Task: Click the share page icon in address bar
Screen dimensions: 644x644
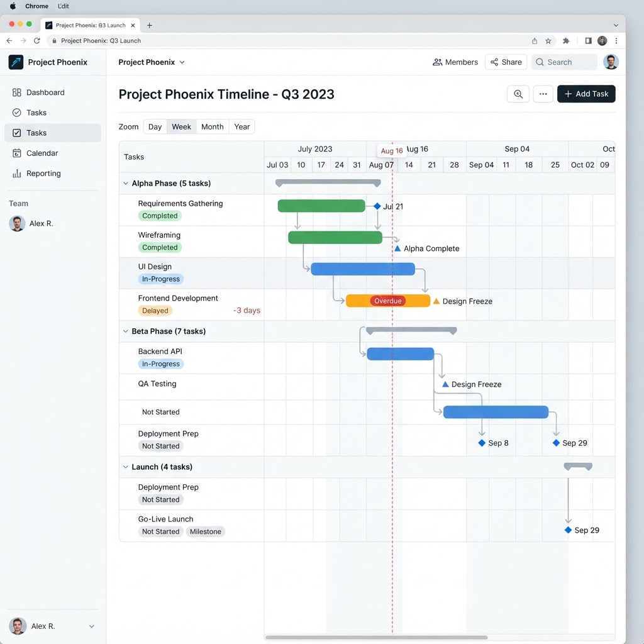Action: pyautogui.click(x=535, y=41)
